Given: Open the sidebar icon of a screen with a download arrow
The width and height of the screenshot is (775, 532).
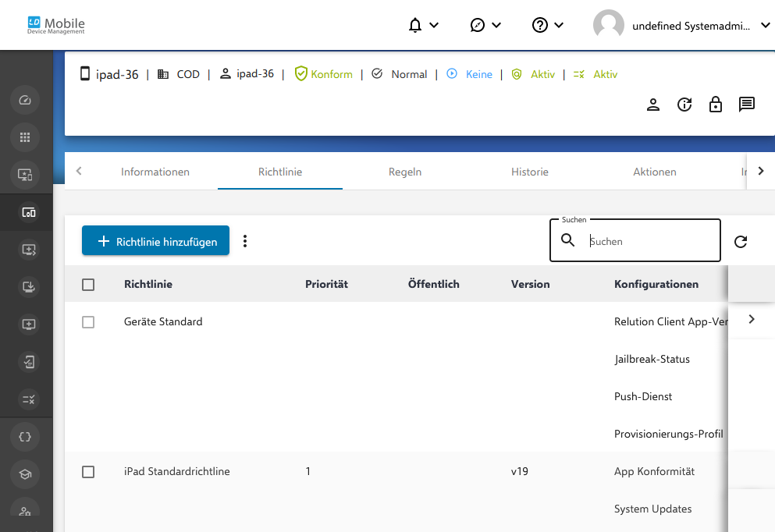Looking at the screenshot, I should tap(29, 287).
